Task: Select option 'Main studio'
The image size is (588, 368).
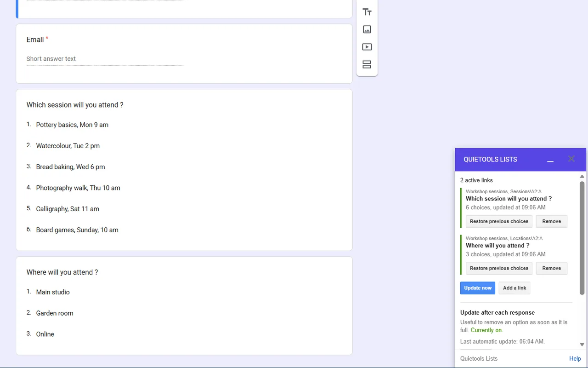Action: pyautogui.click(x=53, y=292)
